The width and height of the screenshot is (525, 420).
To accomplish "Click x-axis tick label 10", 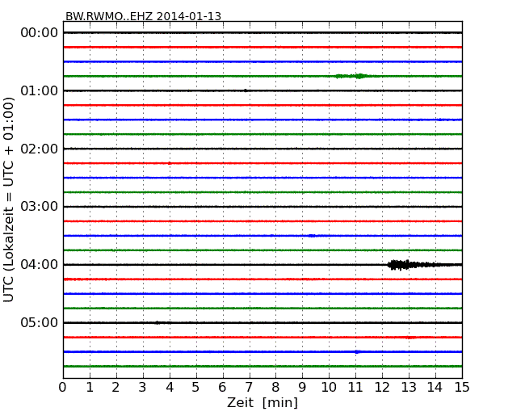I will (x=329, y=388).
